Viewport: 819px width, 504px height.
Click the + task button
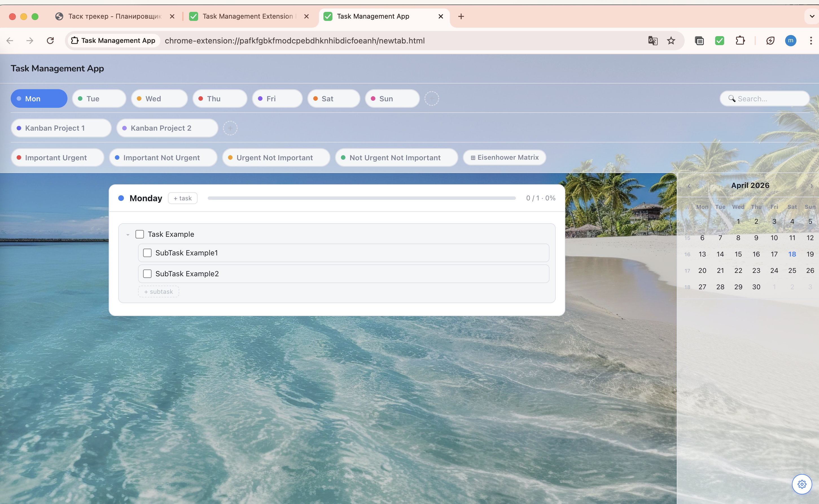coord(182,198)
